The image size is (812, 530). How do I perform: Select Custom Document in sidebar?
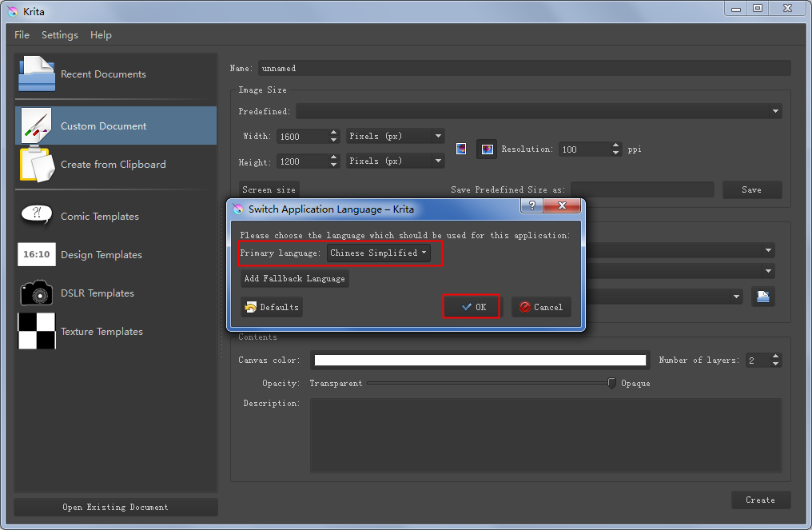(x=116, y=126)
